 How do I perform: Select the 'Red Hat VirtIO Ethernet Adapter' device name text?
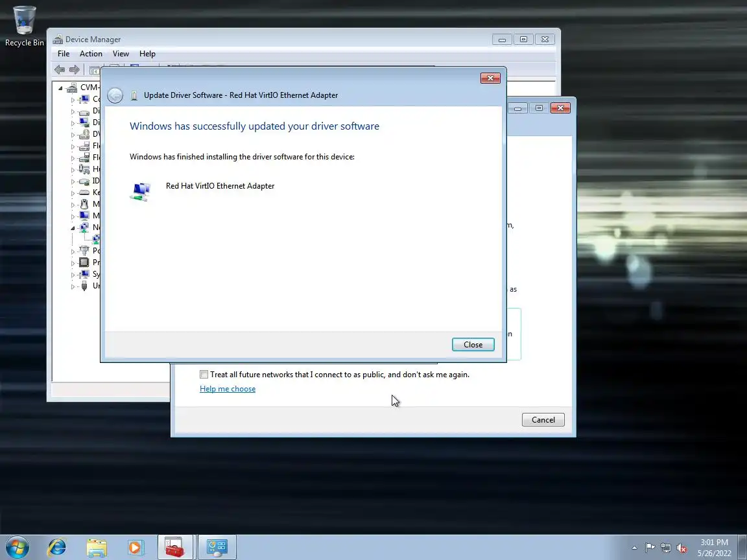point(220,186)
